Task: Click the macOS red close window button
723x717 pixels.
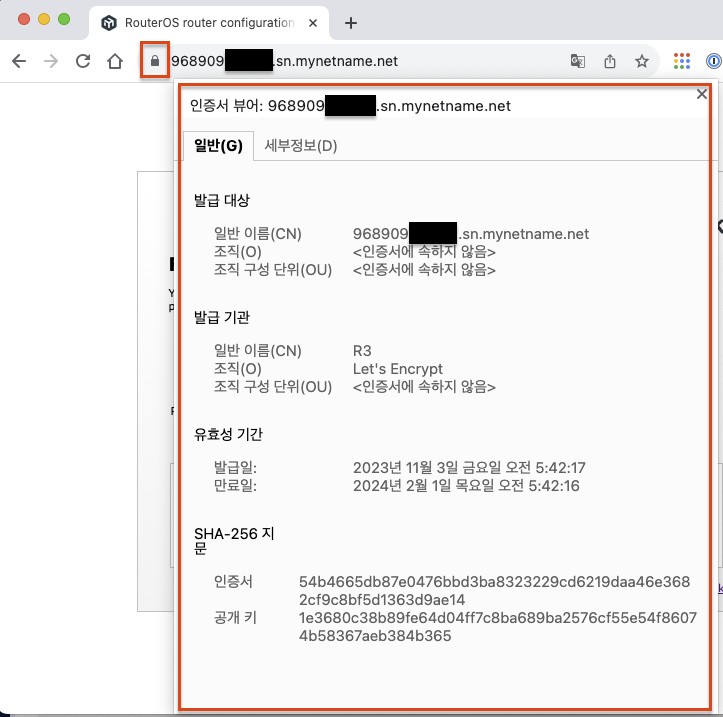Action: click(24, 19)
